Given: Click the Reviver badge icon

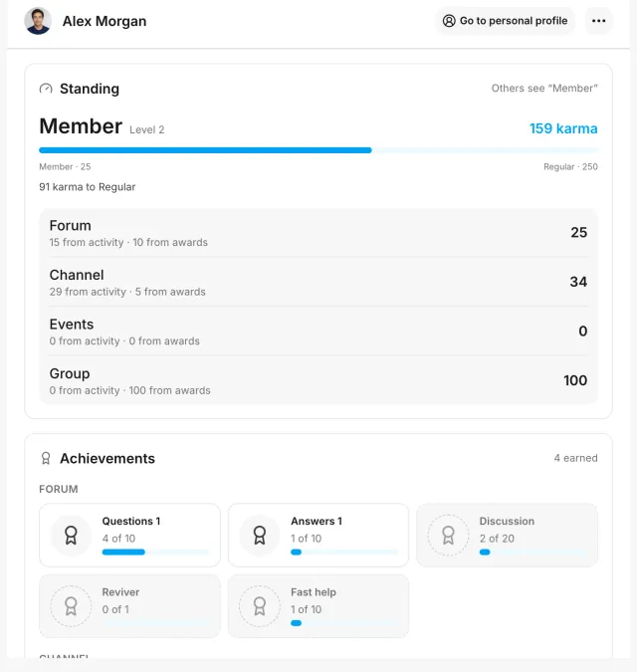Looking at the screenshot, I should [x=71, y=606].
